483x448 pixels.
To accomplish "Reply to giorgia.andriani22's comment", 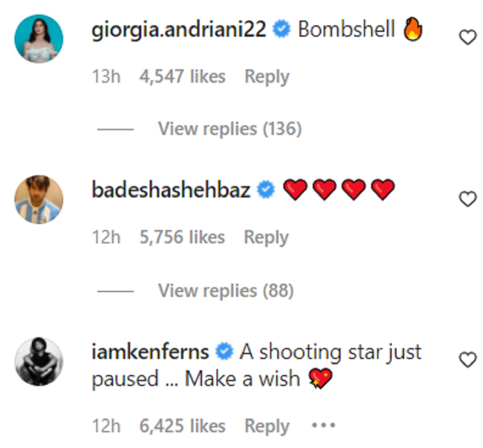I will (267, 77).
